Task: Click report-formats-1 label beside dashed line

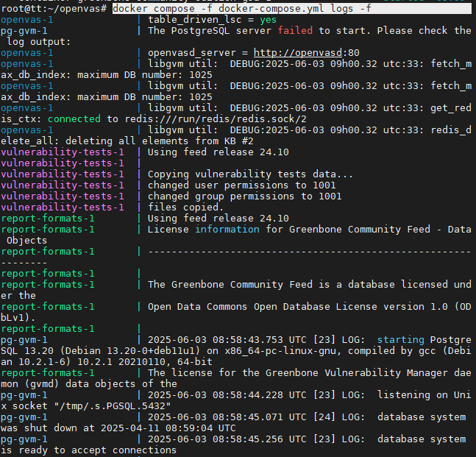Action: (48, 252)
